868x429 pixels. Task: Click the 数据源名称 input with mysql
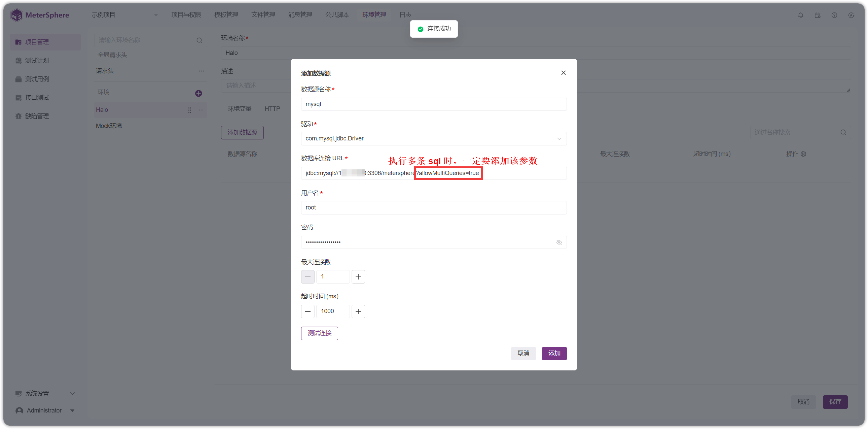tap(434, 104)
